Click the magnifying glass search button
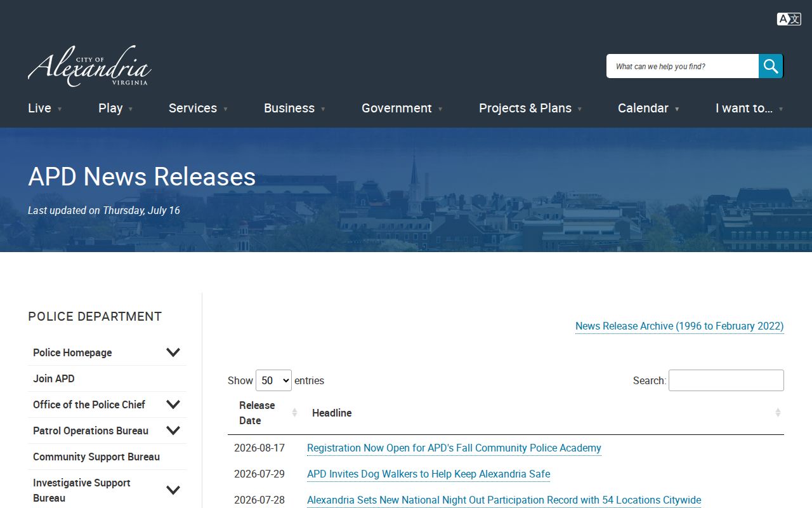812x508 pixels. point(771,66)
